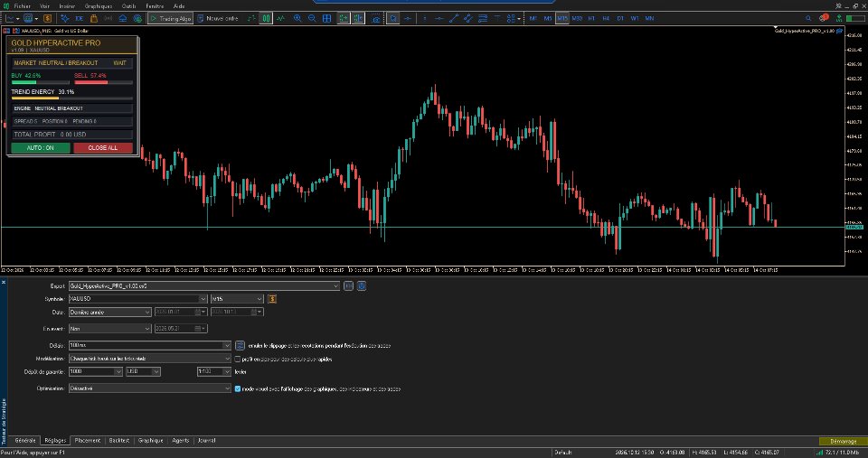Toggle chart shift icon
The image size is (868, 458).
[x=358, y=18]
